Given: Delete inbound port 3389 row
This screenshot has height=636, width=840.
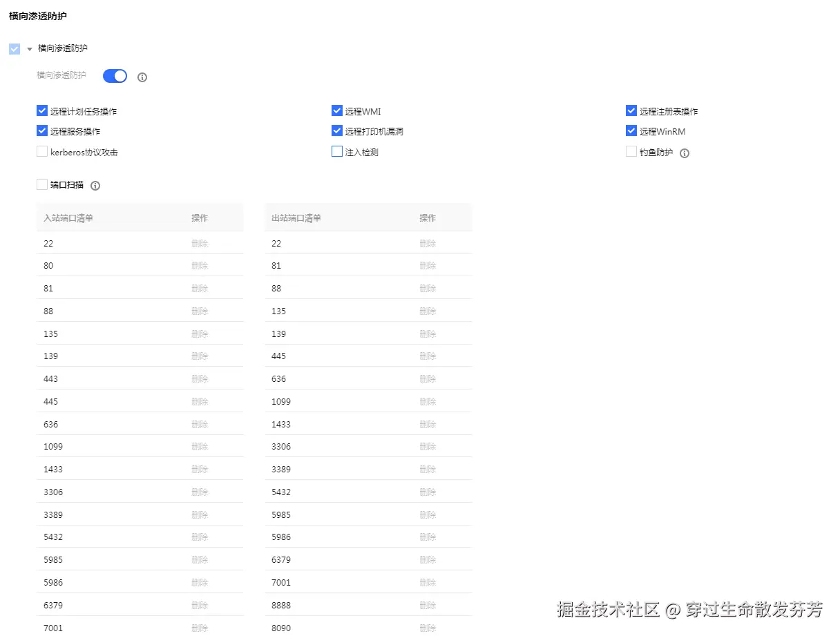Looking at the screenshot, I should coord(200,515).
